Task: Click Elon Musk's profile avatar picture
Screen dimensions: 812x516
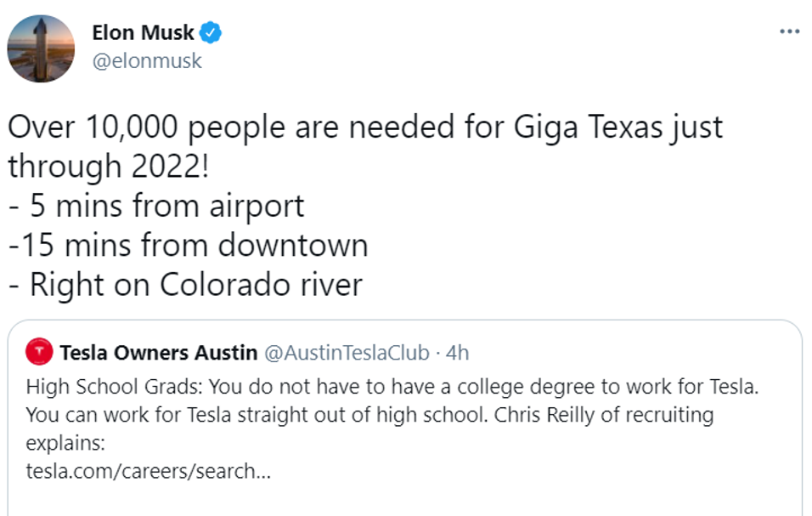Action: coord(40,48)
